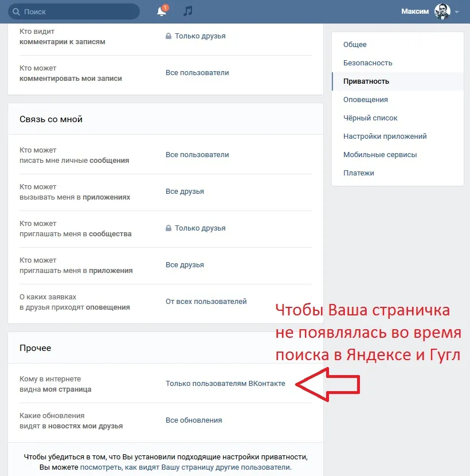The height and width of the screenshot is (476, 470).
Task: Change who can comment: Все пользователи
Action: (197, 73)
